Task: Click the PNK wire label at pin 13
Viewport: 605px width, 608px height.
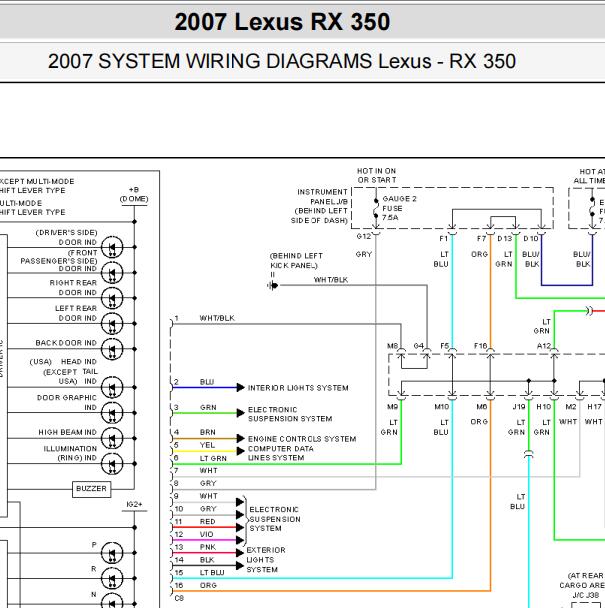Action: 208,548
